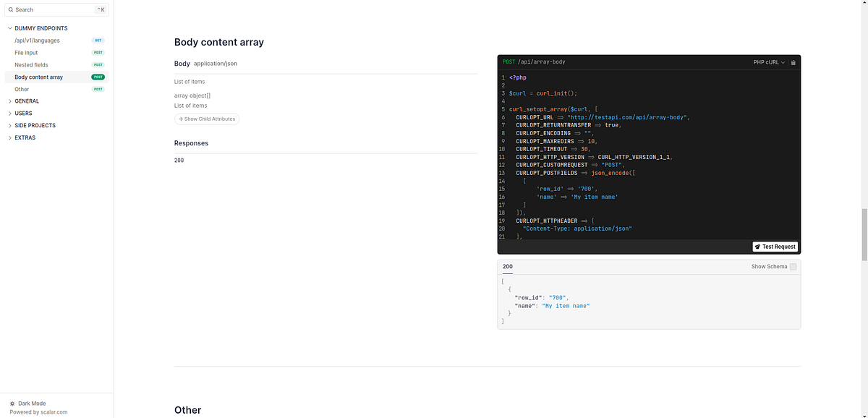Open the File input endpoint
Screen dimensions: 868x418
coord(26,53)
